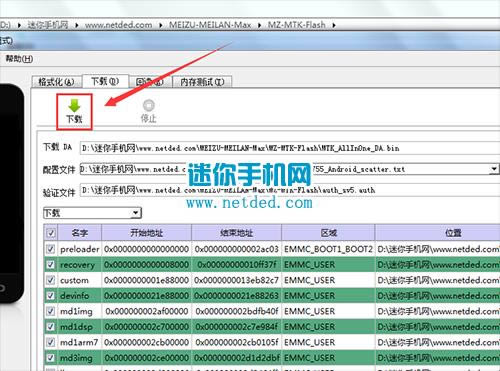Click MEIZU-MEILAN-Max breadcrumb folder
Screen dimensions: 500x371
click(x=210, y=25)
